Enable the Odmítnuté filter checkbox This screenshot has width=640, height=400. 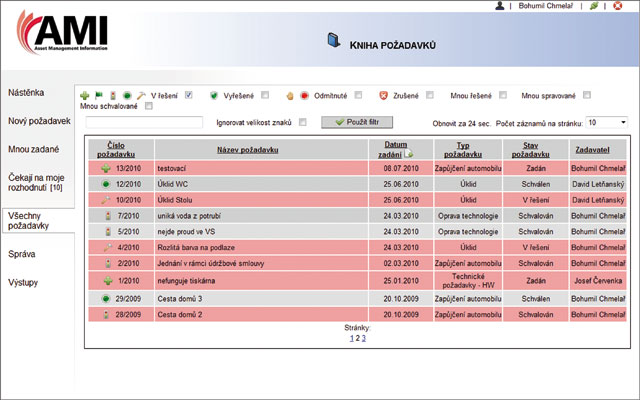click(358, 95)
